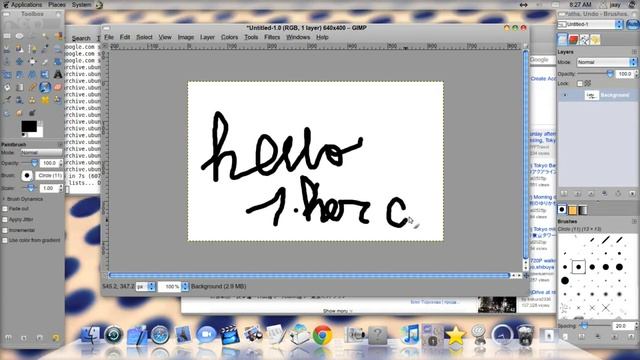Select the Ellipse Select tool
This screenshot has width=640, height=360.
tap(19, 36)
